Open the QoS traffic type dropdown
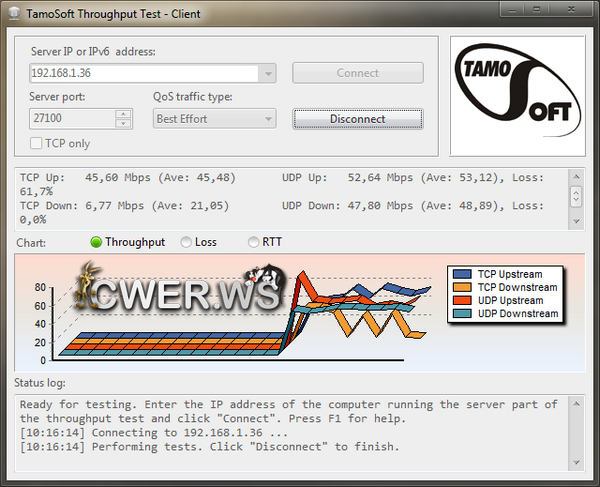Screen dimensions: 600x487 pos(214,119)
